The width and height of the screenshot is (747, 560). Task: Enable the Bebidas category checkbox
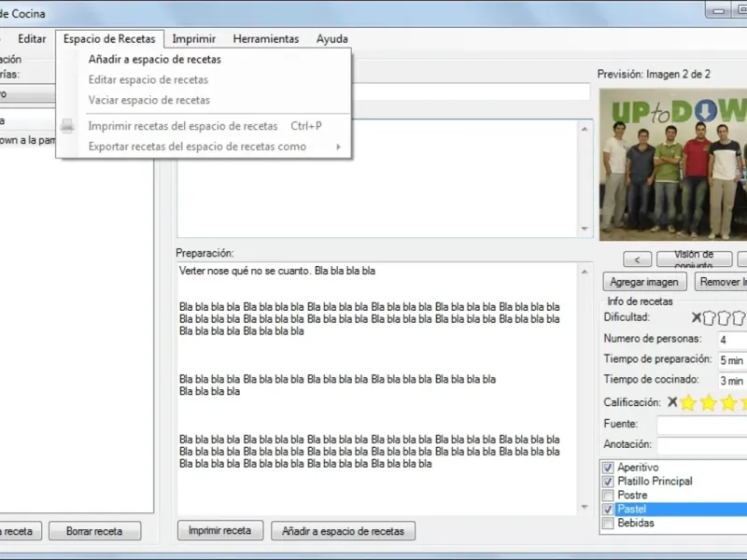pyautogui.click(x=608, y=523)
